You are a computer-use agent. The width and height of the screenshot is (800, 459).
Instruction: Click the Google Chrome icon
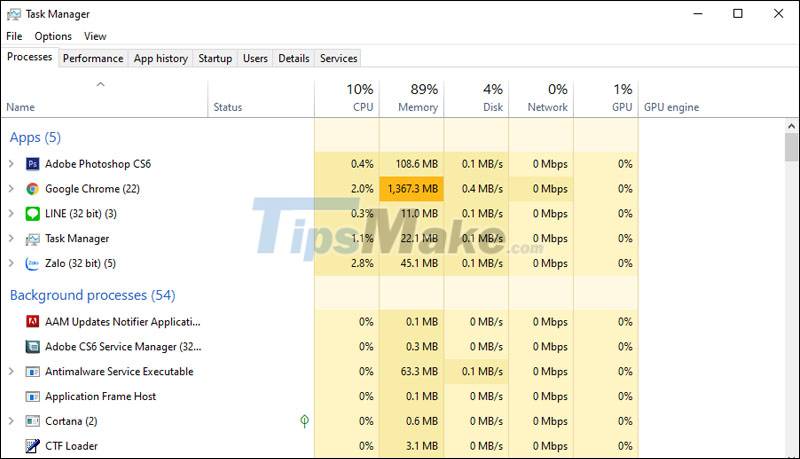coord(33,189)
